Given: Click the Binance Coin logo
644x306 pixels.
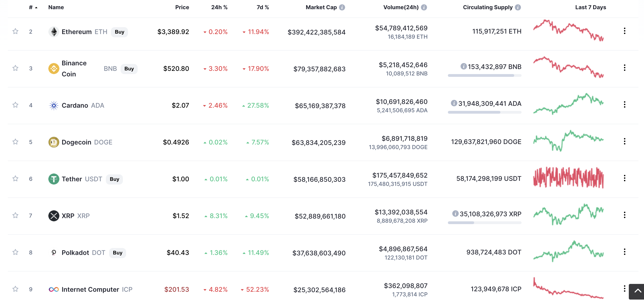Looking at the screenshot, I should 54,69.
